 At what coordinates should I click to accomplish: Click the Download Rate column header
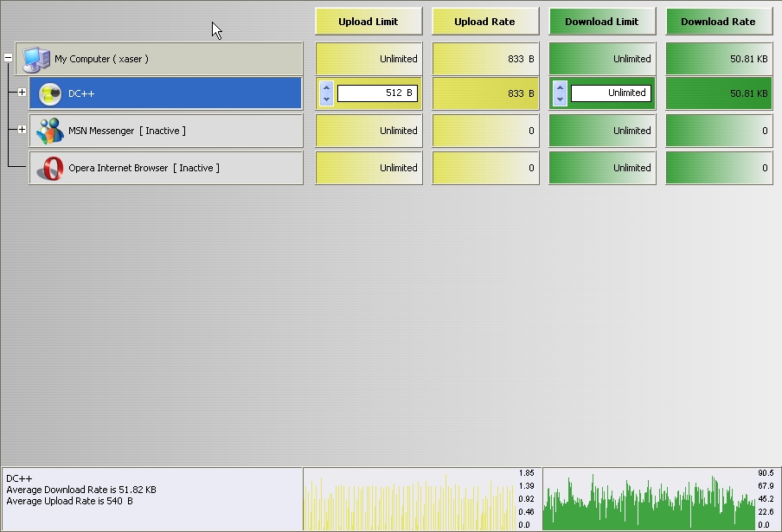point(719,22)
